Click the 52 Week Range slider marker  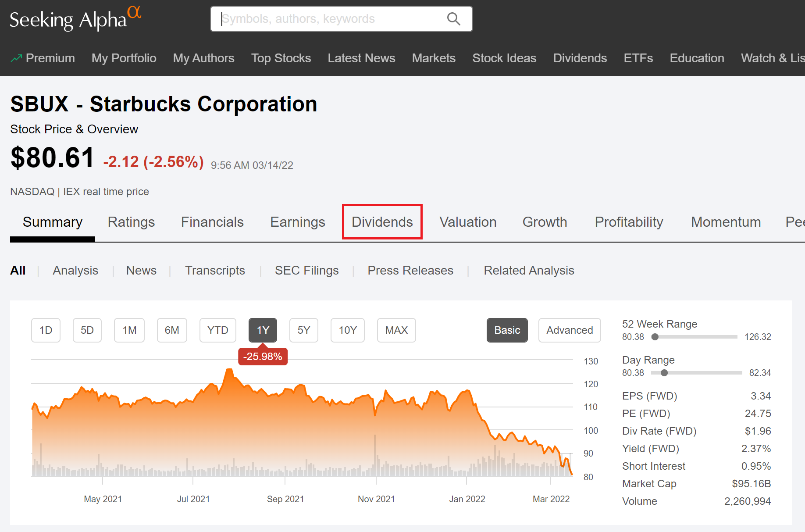(x=655, y=337)
